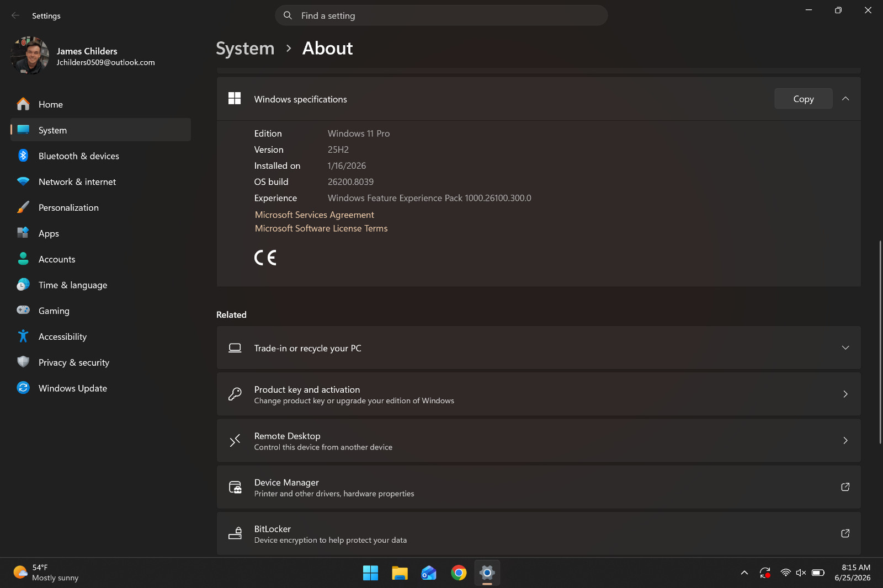Select System in the sidebar
Viewport: 883px width, 588px height.
(x=100, y=130)
